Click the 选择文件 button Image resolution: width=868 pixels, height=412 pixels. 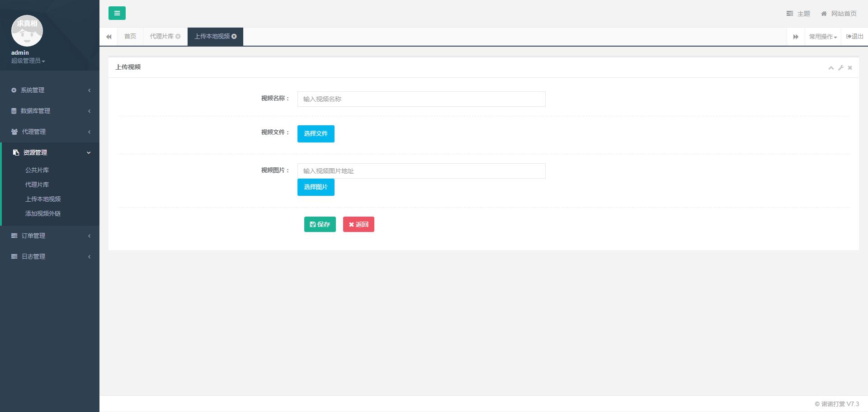(x=316, y=134)
